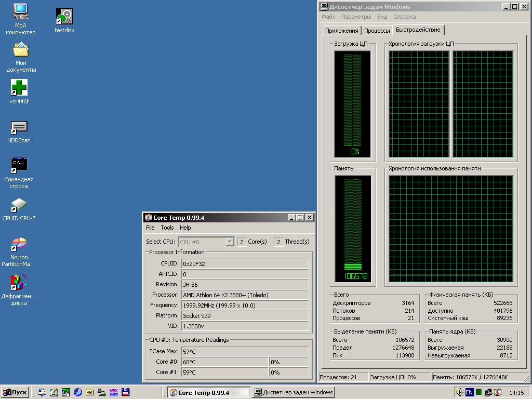
Task: Click the CPUID field showing 0x20F32
Action: (x=245, y=263)
